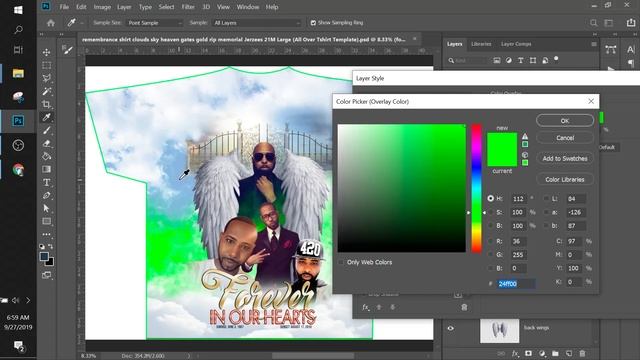The image size is (640, 360).
Task: Open the Image menu
Action: 102,7
